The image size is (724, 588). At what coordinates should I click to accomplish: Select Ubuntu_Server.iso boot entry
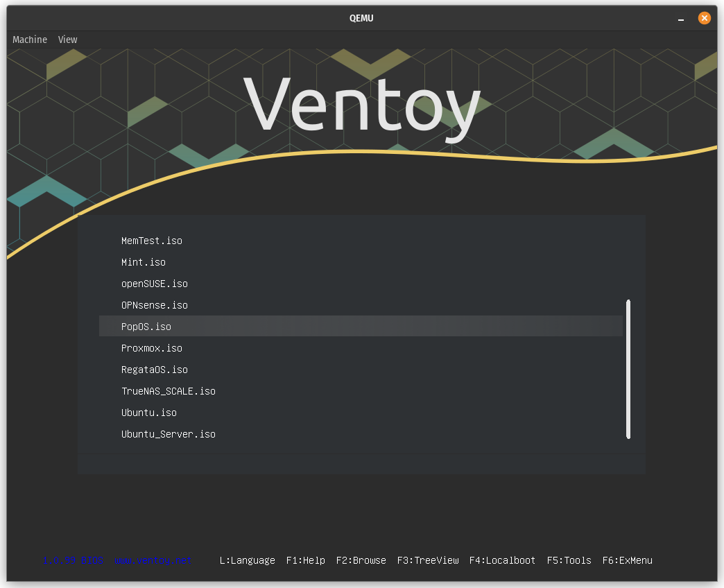click(x=361, y=434)
